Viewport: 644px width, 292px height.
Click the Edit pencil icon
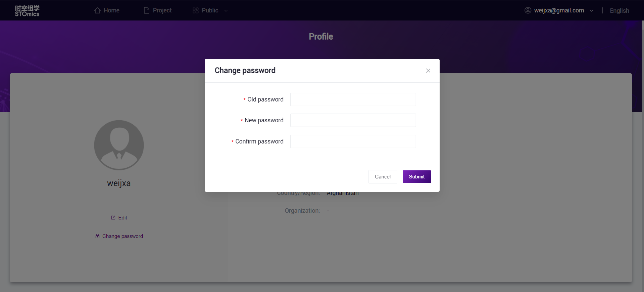[113, 218]
